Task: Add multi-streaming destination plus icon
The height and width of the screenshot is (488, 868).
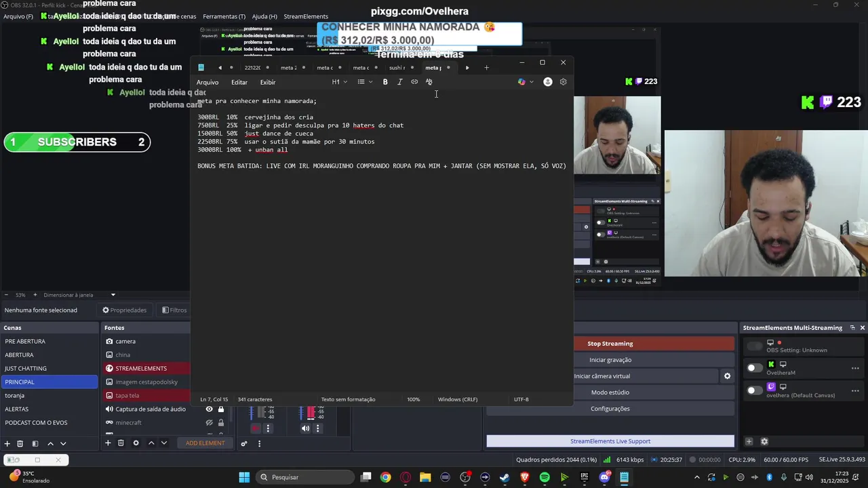Action: [x=749, y=441]
